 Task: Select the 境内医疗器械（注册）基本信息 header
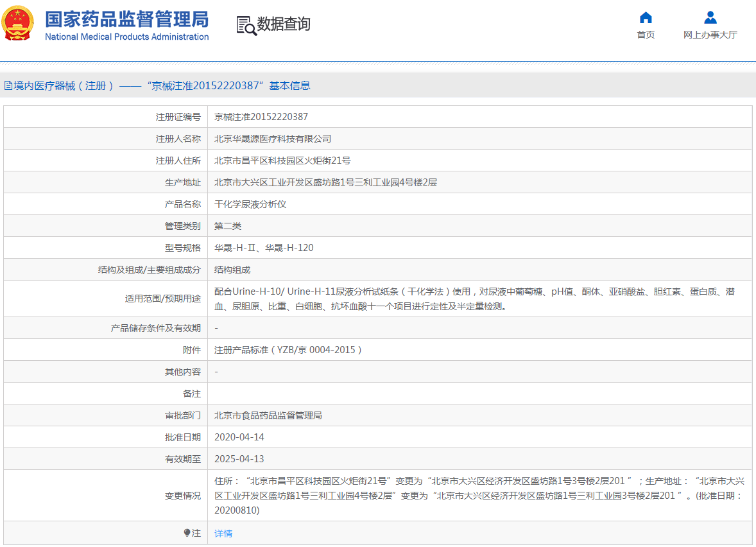click(157, 86)
